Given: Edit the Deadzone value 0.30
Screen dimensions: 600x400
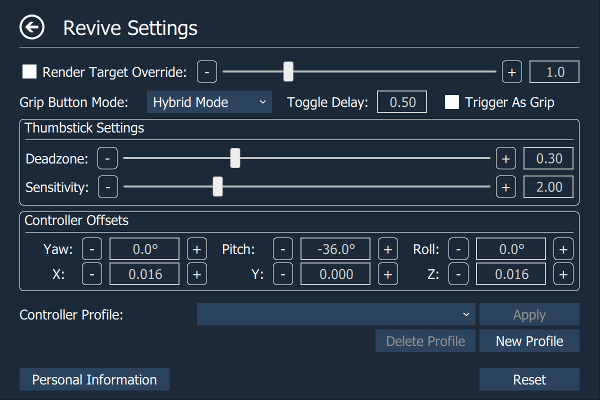Looking at the screenshot, I should tap(548, 158).
